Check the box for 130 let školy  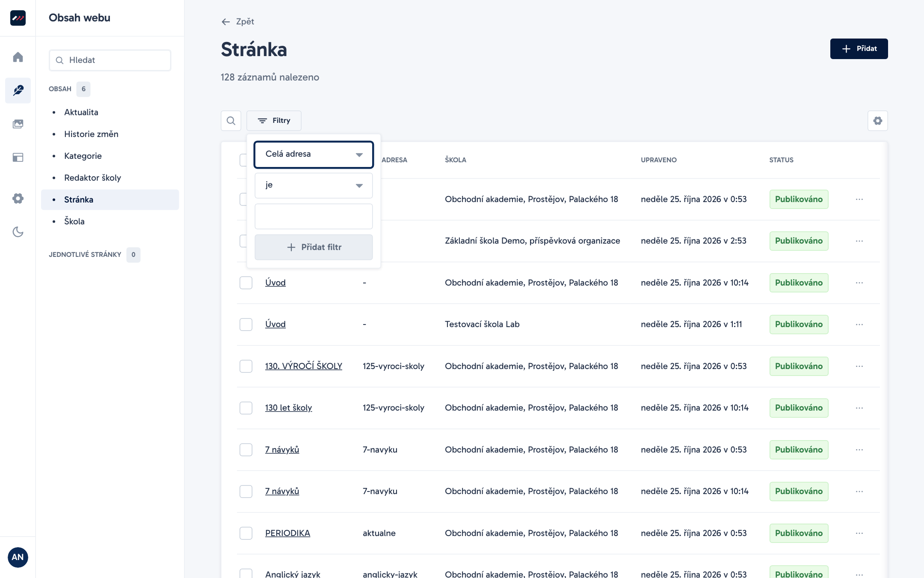pos(246,408)
